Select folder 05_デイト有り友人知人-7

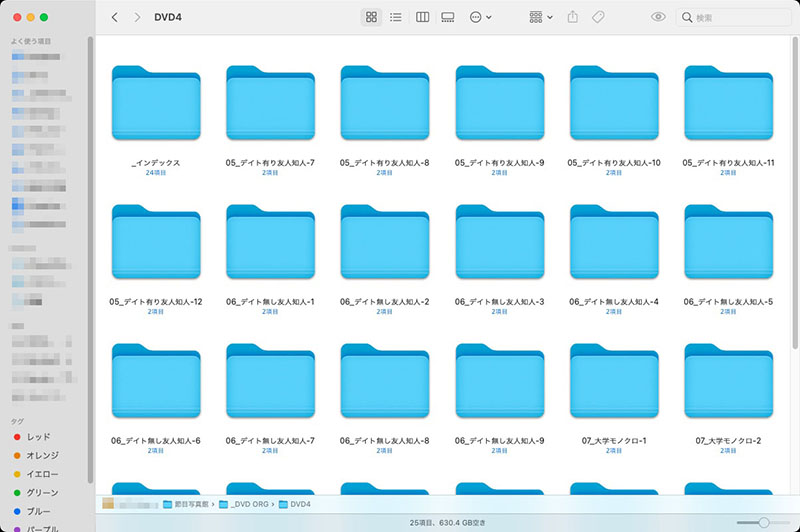270,103
